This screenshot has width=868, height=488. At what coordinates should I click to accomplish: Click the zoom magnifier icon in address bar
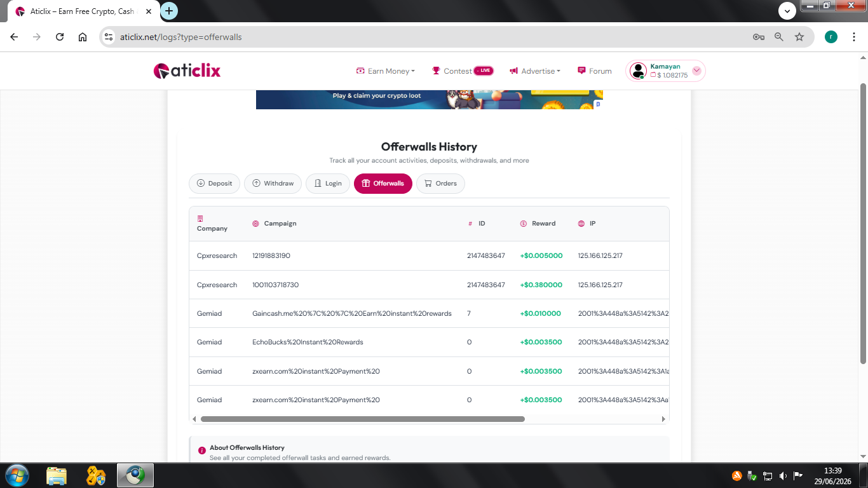[x=779, y=37]
